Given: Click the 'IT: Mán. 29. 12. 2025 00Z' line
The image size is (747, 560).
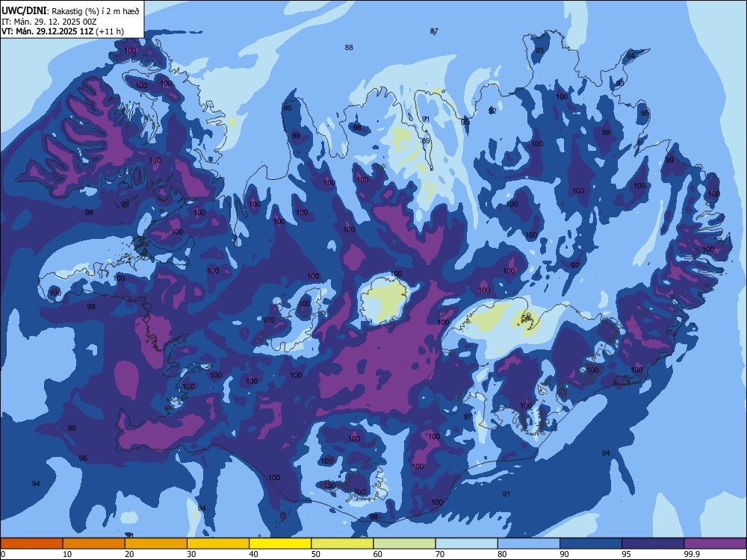Looking at the screenshot, I should click(x=49, y=22).
